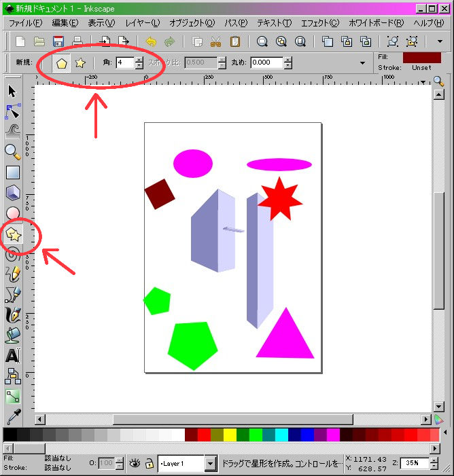Toggle current layer lock
The image size is (454, 476).
[x=150, y=463]
